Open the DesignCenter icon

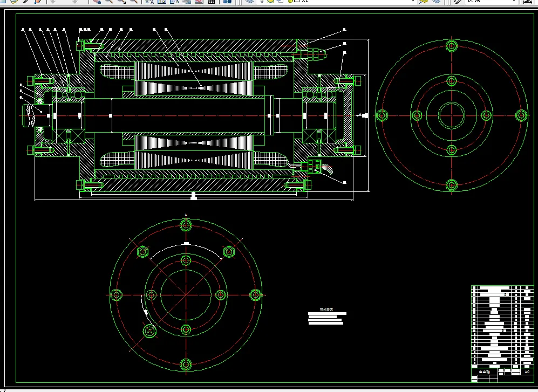pos(162,2)
